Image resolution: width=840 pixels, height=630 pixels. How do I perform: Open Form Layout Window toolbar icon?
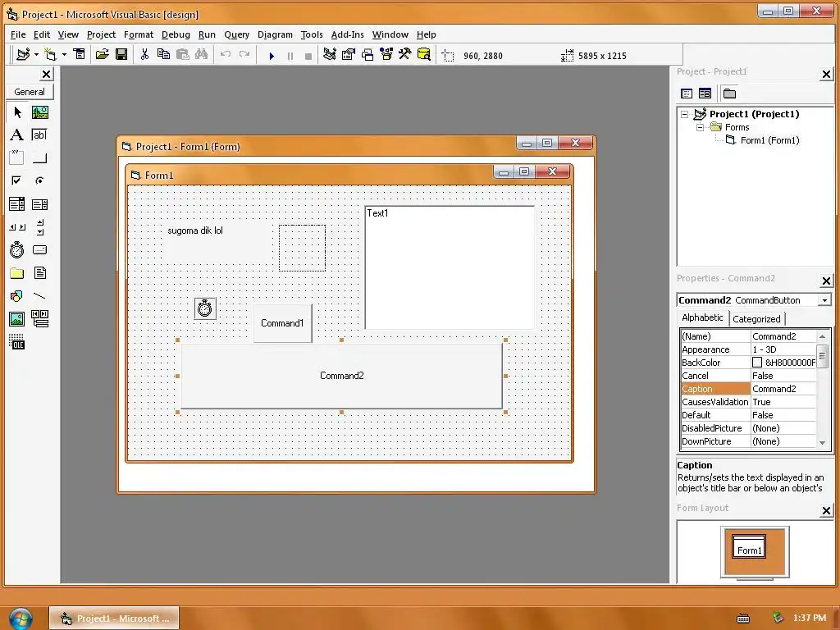click(x=367, y=55)
